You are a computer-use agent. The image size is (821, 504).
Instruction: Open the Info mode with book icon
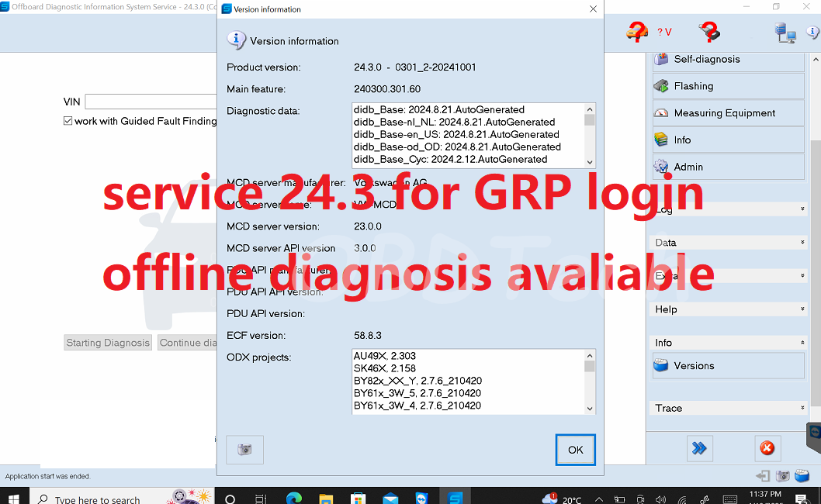pos(729,140)
